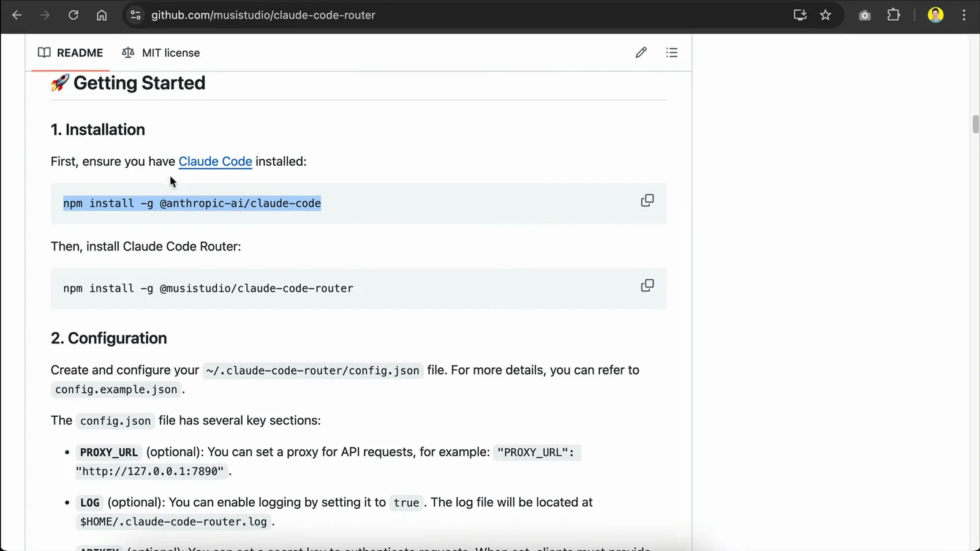Click the 2. Configuration heading
The height and width of the screenshot is (551, 980).
(x=109, y=339)
